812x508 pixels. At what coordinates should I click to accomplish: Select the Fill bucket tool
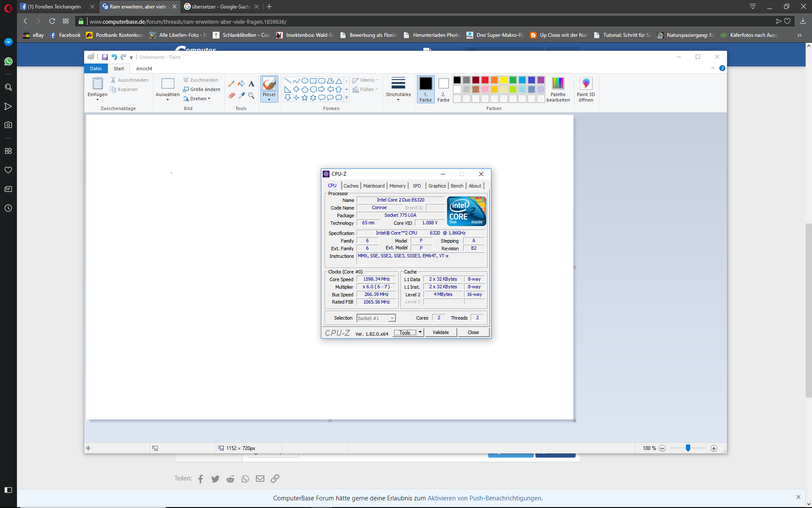point(241,84)
